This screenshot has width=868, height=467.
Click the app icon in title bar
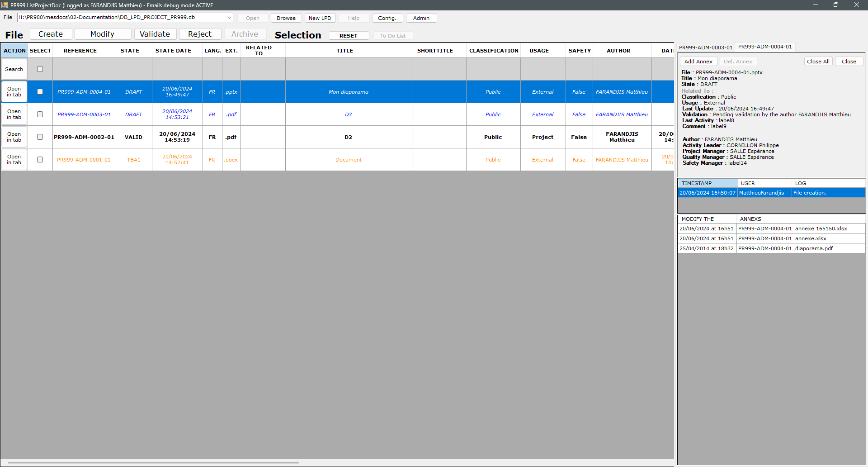5,5
